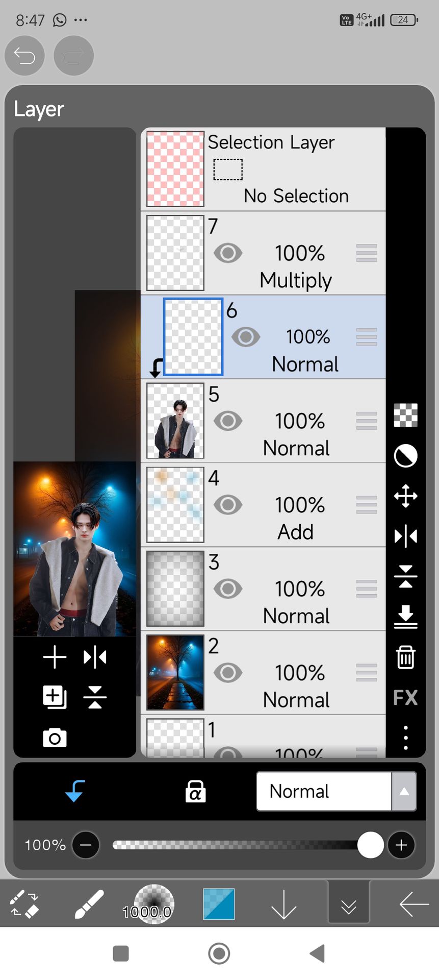439x980 pixels.
Task: Tap Android home circle button
Action: click(x=219, y=953)
